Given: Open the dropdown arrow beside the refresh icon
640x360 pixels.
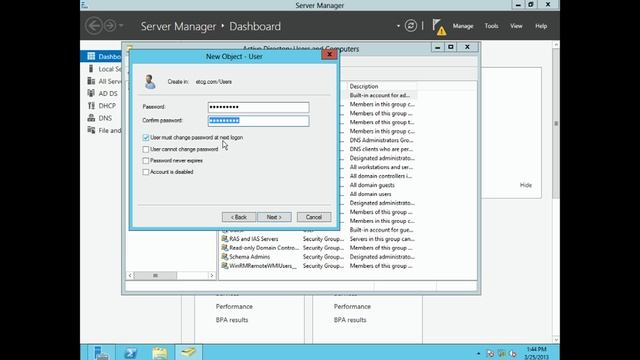Looking at the screenshot, I should tap(398, 26).
